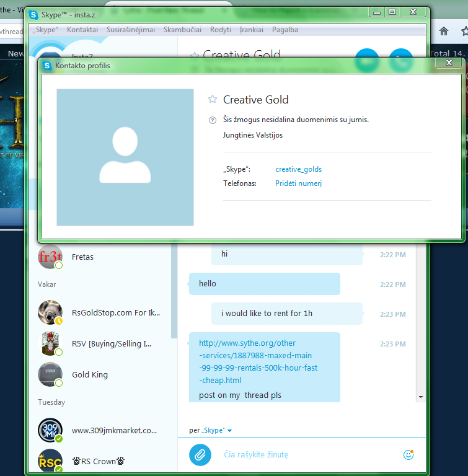Select R5V [Buying/Selling I... contact

click(x=112, y=343)
